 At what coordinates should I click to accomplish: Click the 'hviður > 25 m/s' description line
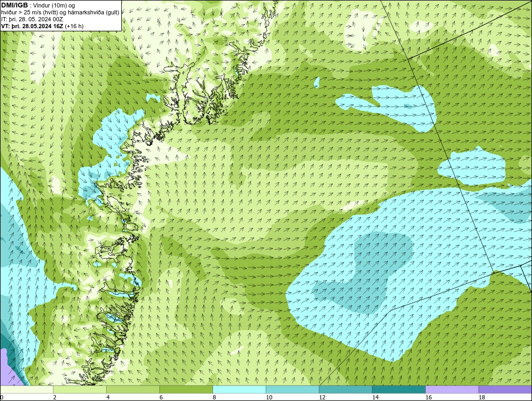tap(60, 13)
